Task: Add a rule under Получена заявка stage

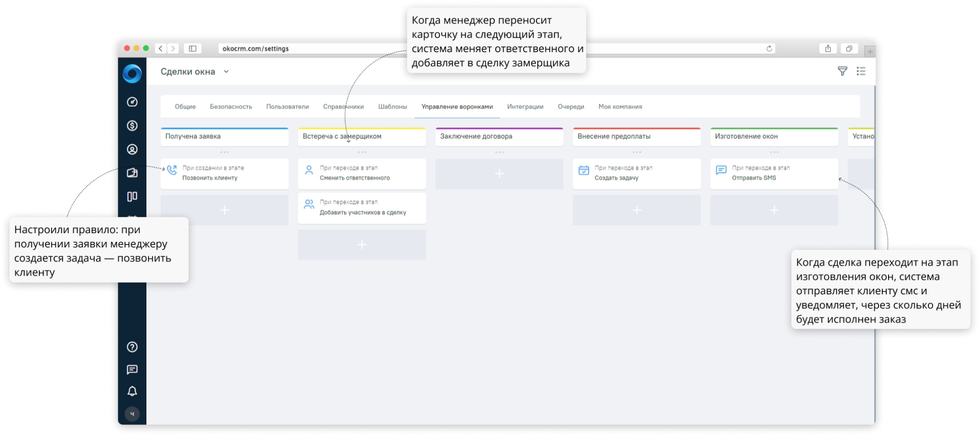Action: (224, 210)
